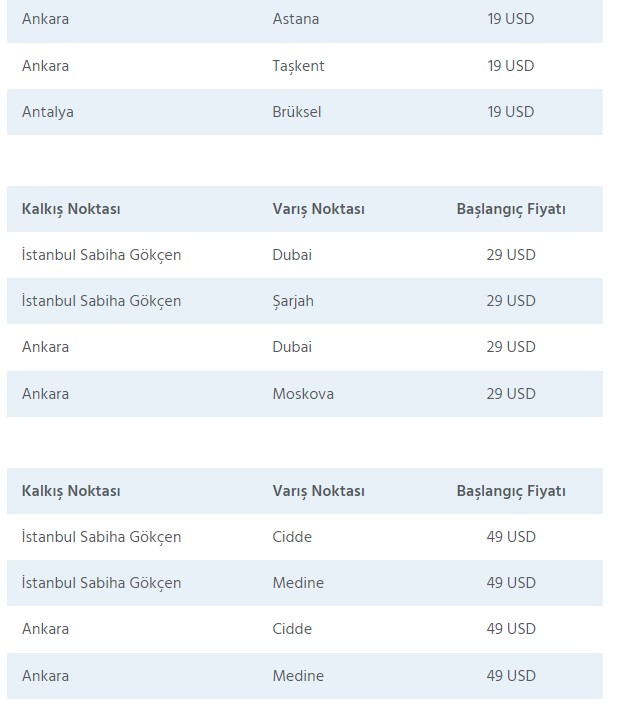
Task: Select the Şarjah destination cell
Action: click(293, 301)
